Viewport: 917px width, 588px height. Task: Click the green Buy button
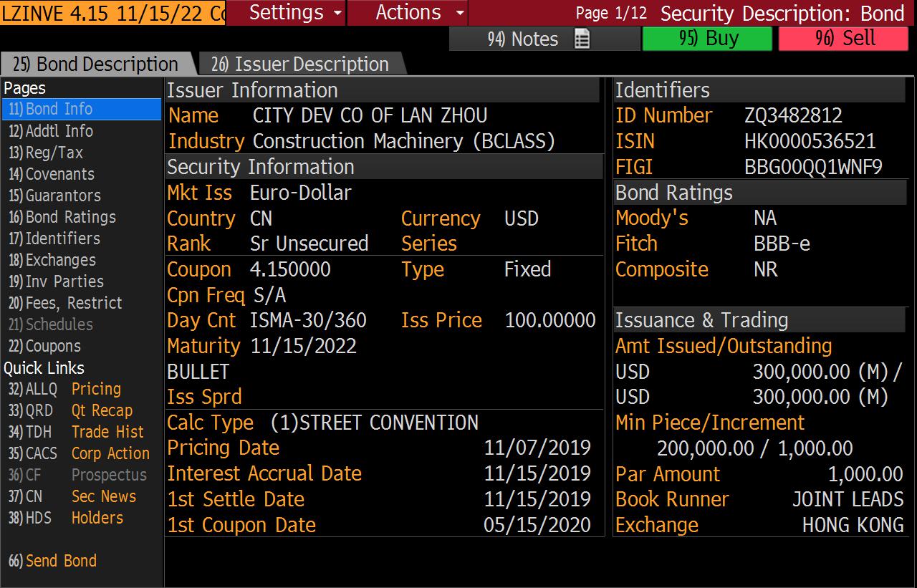707,39
